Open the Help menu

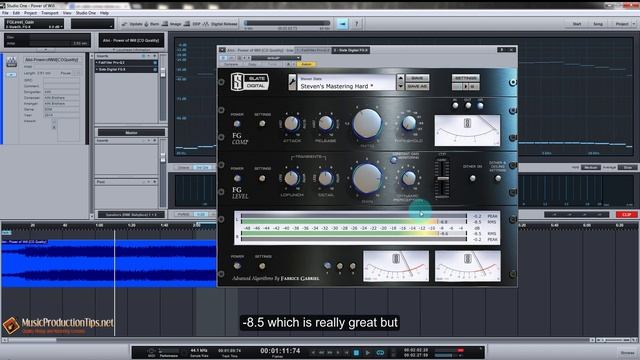(104, 13)
